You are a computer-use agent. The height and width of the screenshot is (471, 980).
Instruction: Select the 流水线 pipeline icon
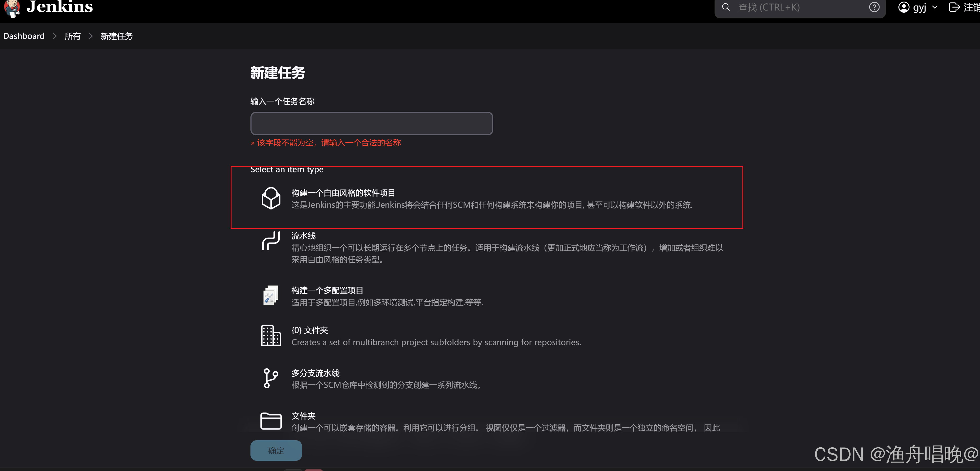pos(271,241)
